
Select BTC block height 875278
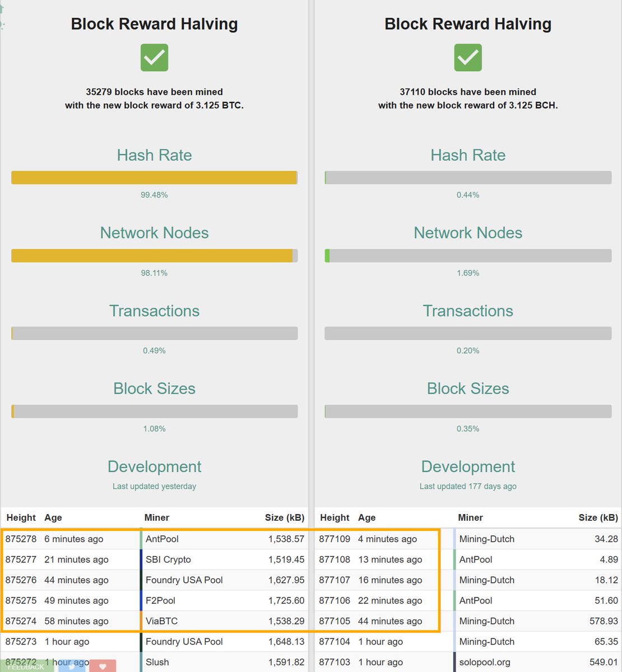21,539
